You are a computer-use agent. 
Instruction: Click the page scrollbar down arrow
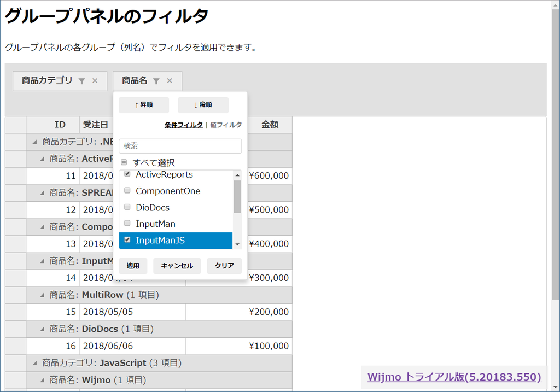click(x=556, y=388)
